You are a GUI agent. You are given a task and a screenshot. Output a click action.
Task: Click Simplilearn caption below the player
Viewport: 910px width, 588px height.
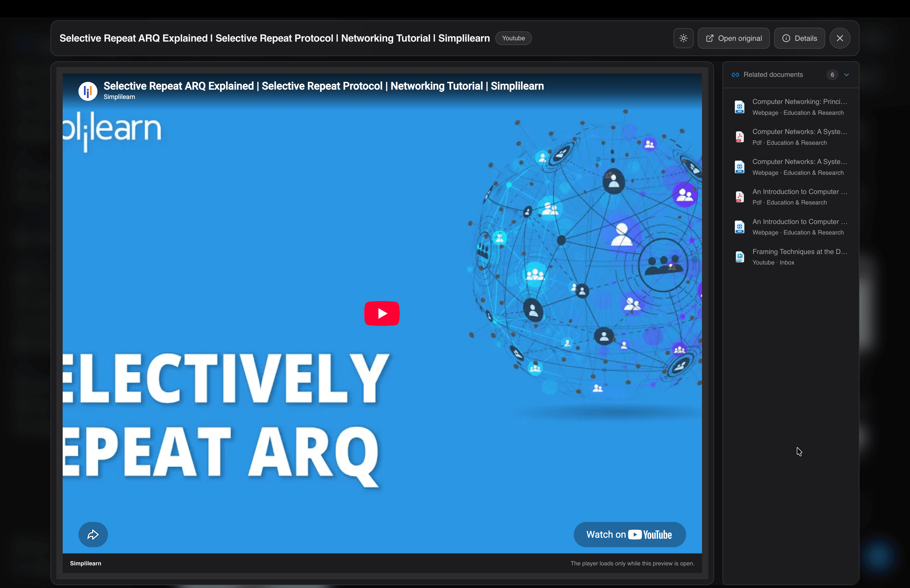[x=86, y=564]
